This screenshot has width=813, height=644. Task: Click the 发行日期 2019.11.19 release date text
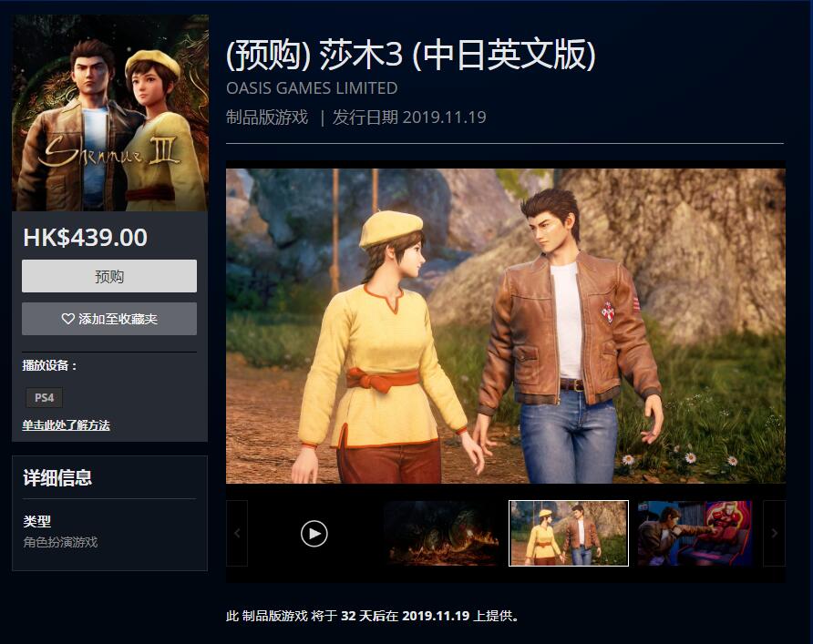[x=409, y=118]
